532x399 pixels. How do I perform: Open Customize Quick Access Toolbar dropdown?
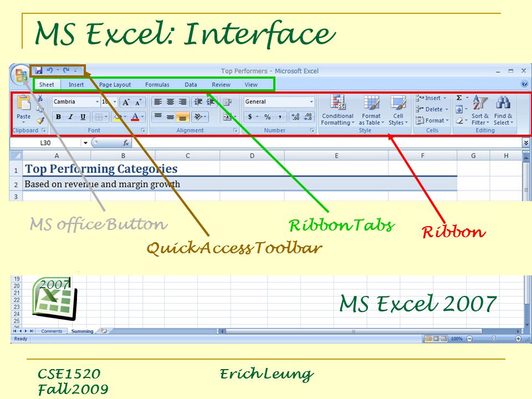[76, 70]
